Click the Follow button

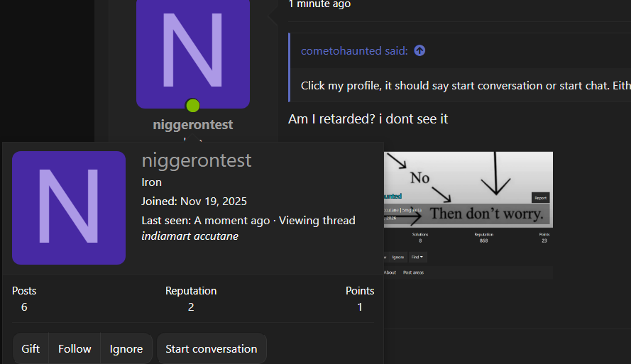click(x=75, y=348)
